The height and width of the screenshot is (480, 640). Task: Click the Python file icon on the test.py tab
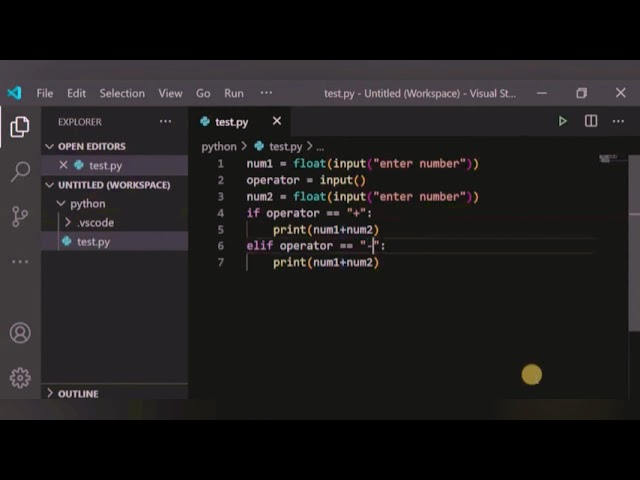[205, 121]
